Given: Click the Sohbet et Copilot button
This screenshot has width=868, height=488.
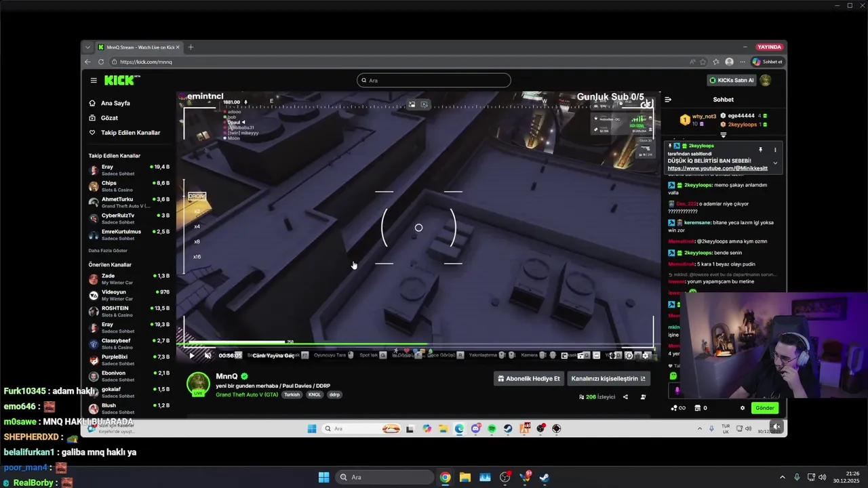Looking at the screenshot, I should click(x=767, y=62).
